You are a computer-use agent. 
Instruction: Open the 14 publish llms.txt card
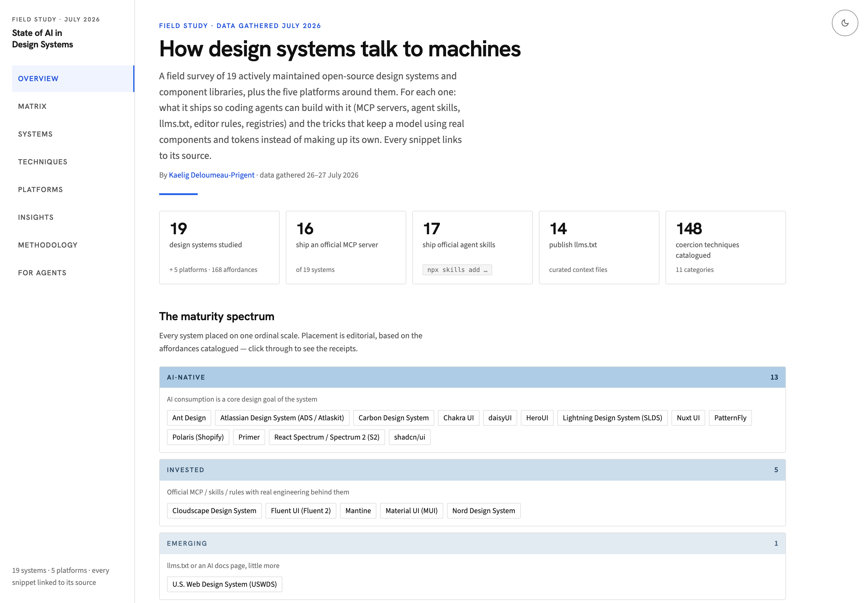tap(599, 248)
